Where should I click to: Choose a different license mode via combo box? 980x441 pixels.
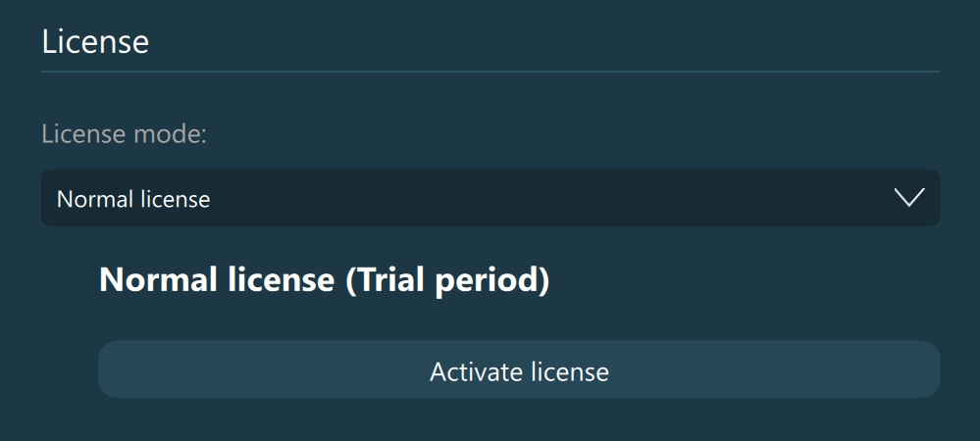pos(490,198)
